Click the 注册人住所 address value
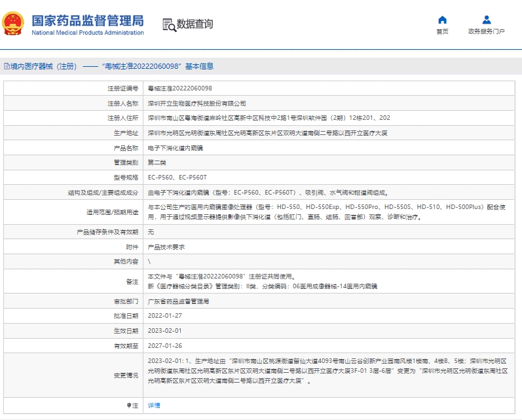Viewport: 522px width, 420px height. (269, 118)
